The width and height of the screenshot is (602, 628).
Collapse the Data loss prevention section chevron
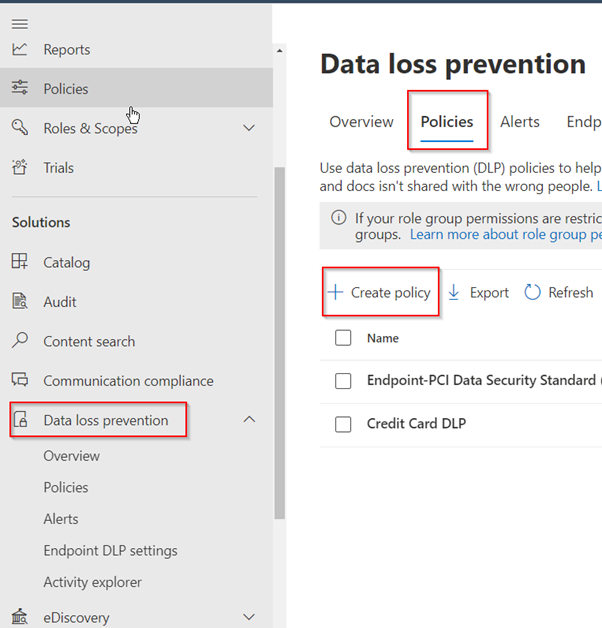(249, 420)
